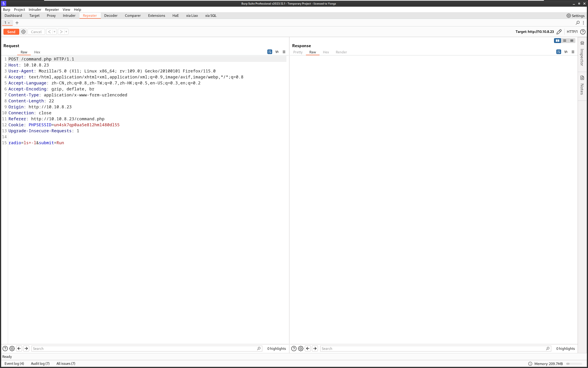Select the request Raw view tab
Viewport: 588px width, 368px height.
(24, 52)
